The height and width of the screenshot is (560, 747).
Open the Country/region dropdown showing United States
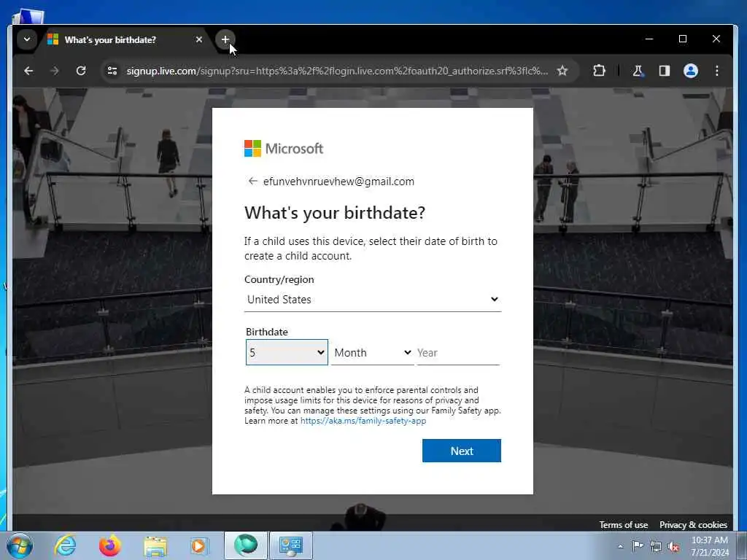coord(373,300)
